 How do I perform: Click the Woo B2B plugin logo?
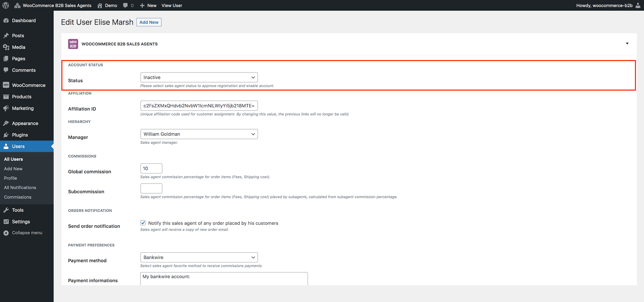coord(73,44)
